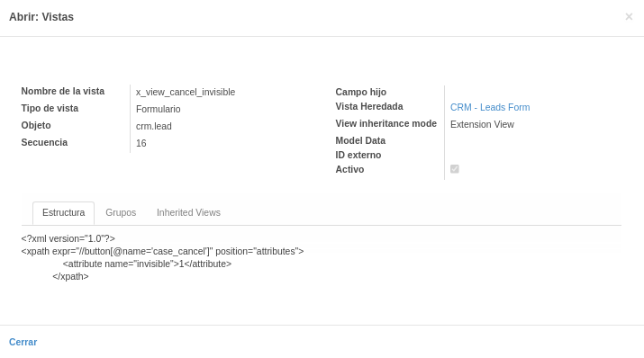
Task: Close the Abrir: Vistas dialog with X
Action: (x=629, y=17)
